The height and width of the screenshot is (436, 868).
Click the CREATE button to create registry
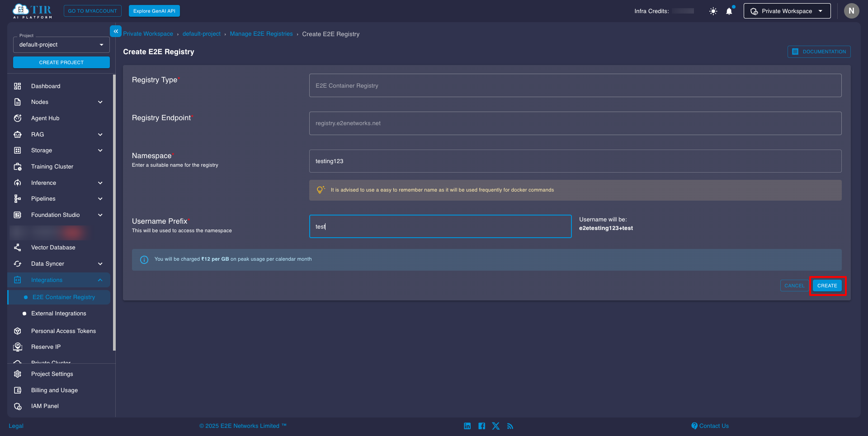pyautogui.click(x=827, y=286)
